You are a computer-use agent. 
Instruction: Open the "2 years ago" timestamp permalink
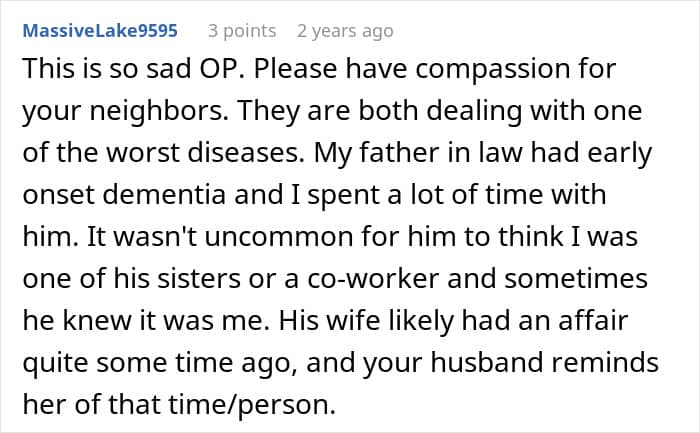343,31
